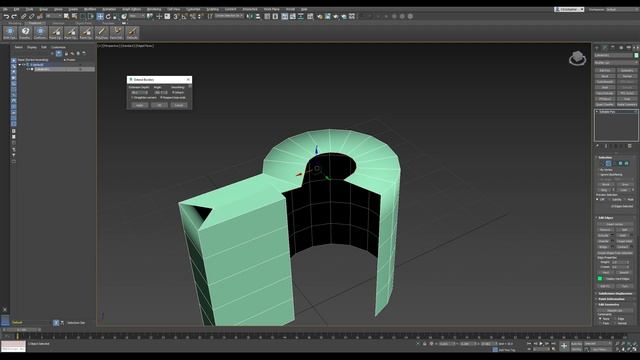Click the Undo arrow in main toolbar
Image resolution: width=640 pixels, height=360 pixels.
click(x=7, y=16)
